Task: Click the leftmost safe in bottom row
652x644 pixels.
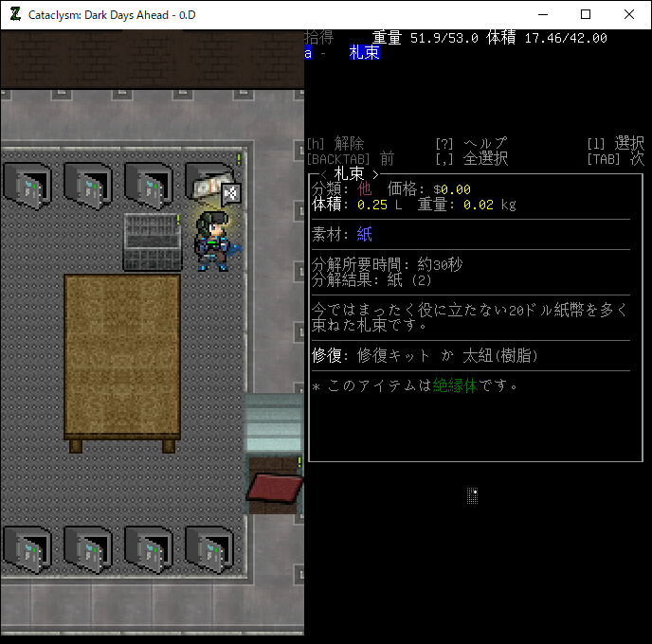Action: pyautogui.click(x=27, y=547)
